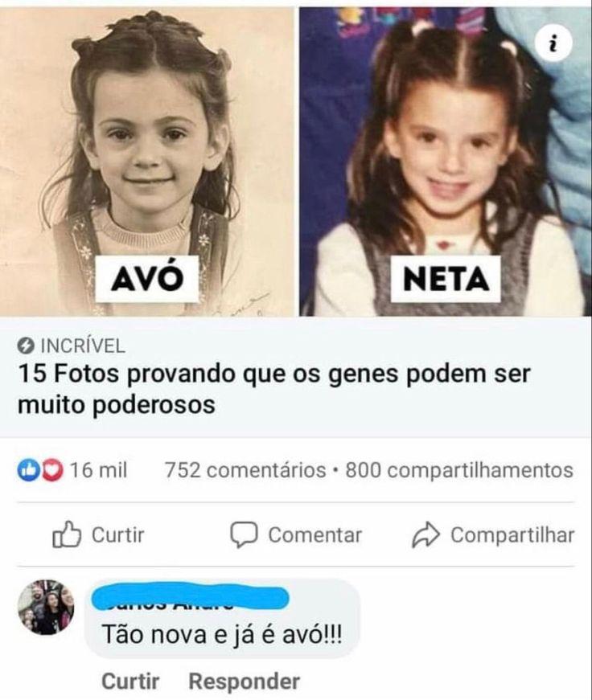Screen dimensions: 592x700
Task: View the 752 comentários list
Action: click(245, 470)
